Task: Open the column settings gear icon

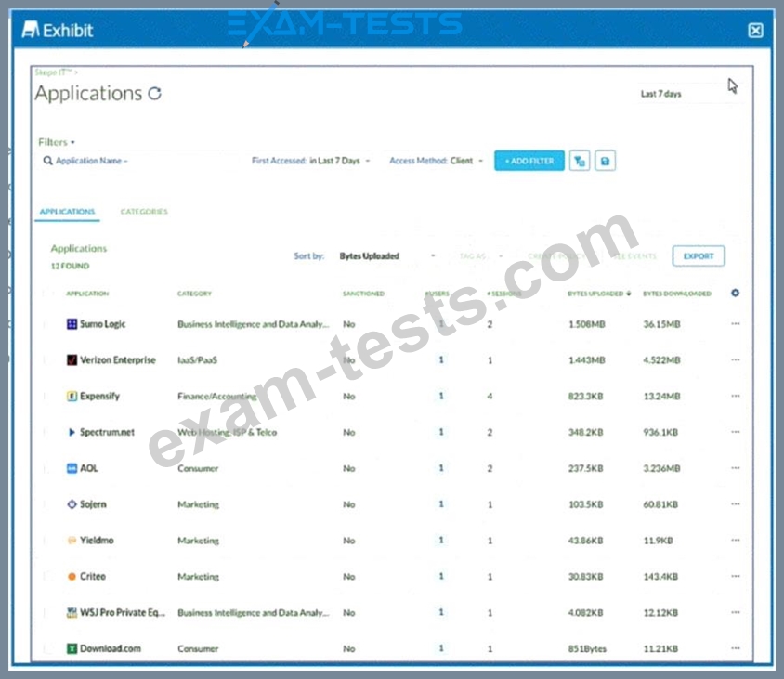Action: coord(735,293)
